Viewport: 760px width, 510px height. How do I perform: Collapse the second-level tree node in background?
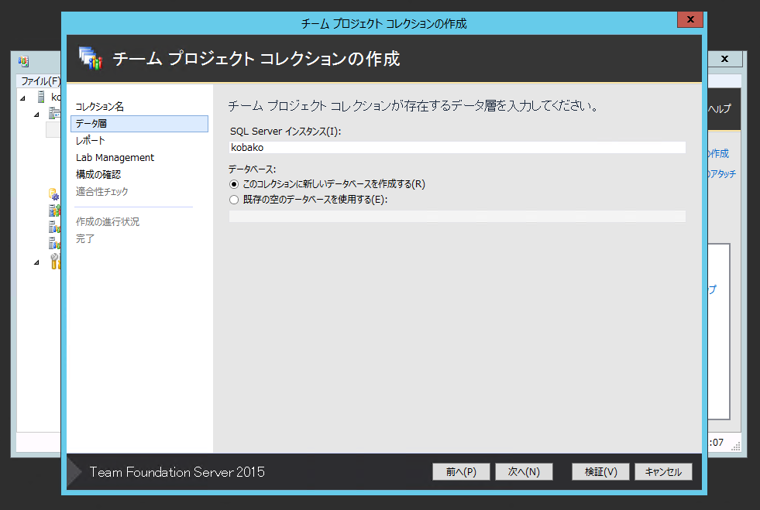[x=37, y=115]
